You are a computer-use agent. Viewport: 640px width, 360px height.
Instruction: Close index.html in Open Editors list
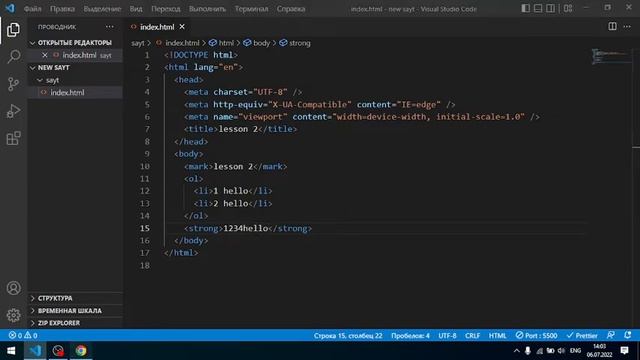click(x=44, y=55)
